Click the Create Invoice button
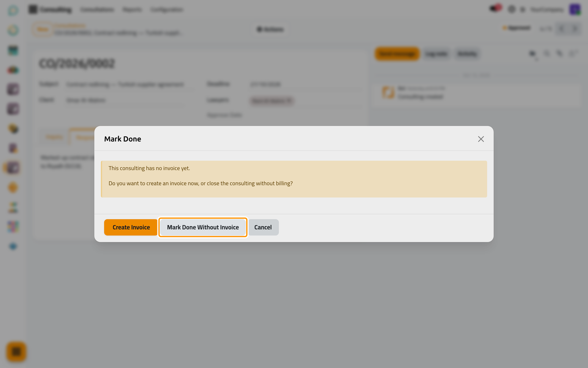Viewport: 588px width, 368px height. pyautogui.click(x=131, y=227)
